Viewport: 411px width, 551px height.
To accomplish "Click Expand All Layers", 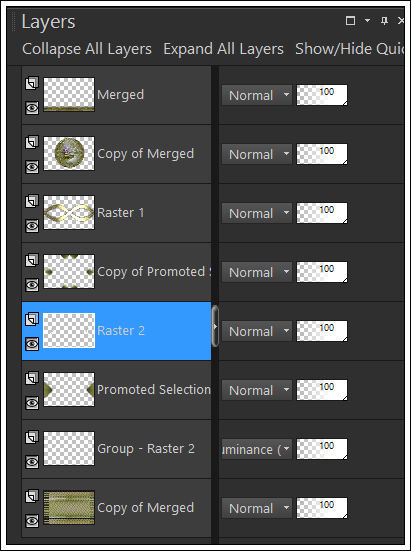I will coord(223,49).
